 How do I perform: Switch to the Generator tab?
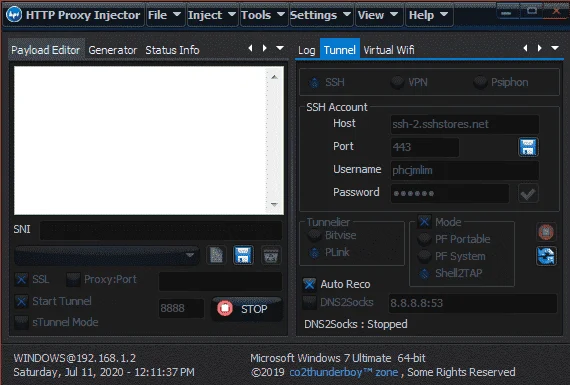coord(113,49)
